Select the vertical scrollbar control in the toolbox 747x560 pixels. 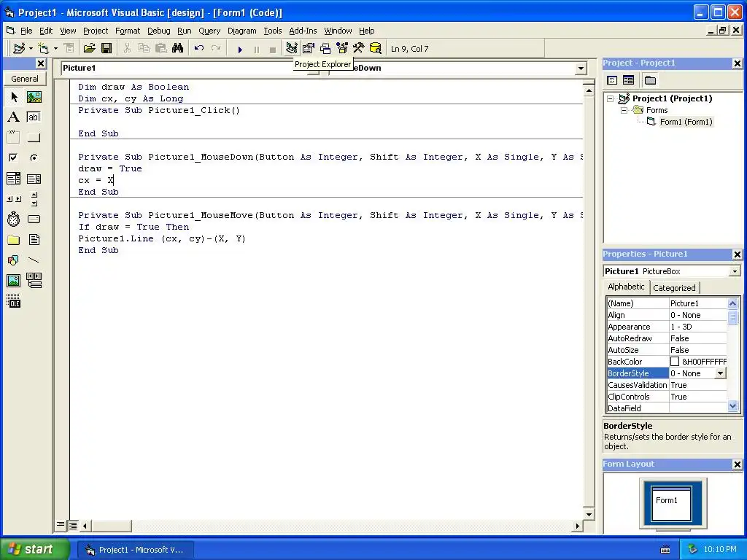point(34,198)
